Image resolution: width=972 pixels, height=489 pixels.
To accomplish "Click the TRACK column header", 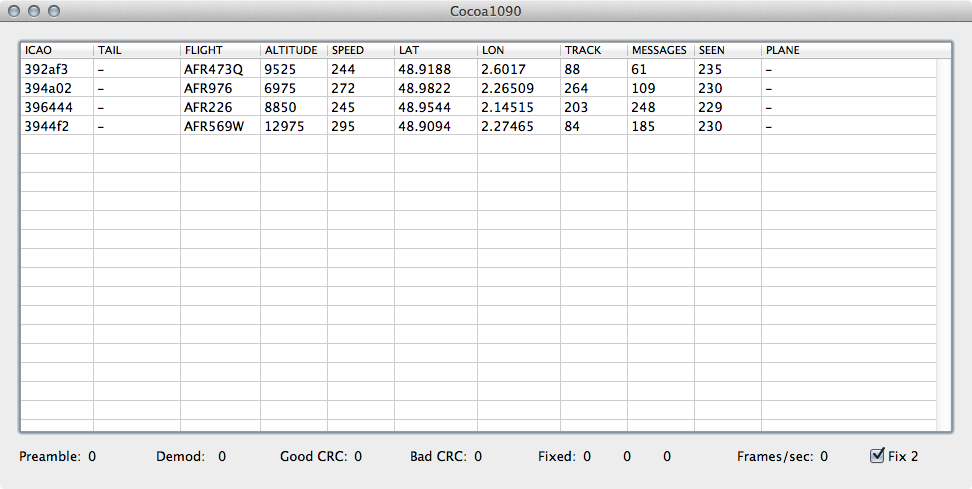I will 594,50.
